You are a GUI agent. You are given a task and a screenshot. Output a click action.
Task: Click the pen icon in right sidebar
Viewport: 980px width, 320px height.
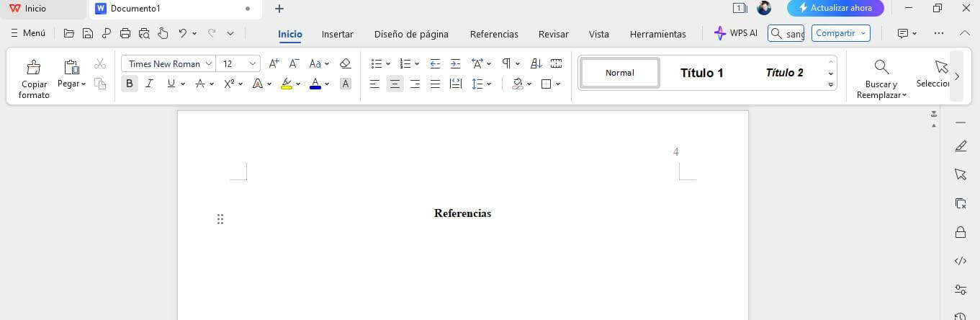pyautogui.click(x=960, y=146)
